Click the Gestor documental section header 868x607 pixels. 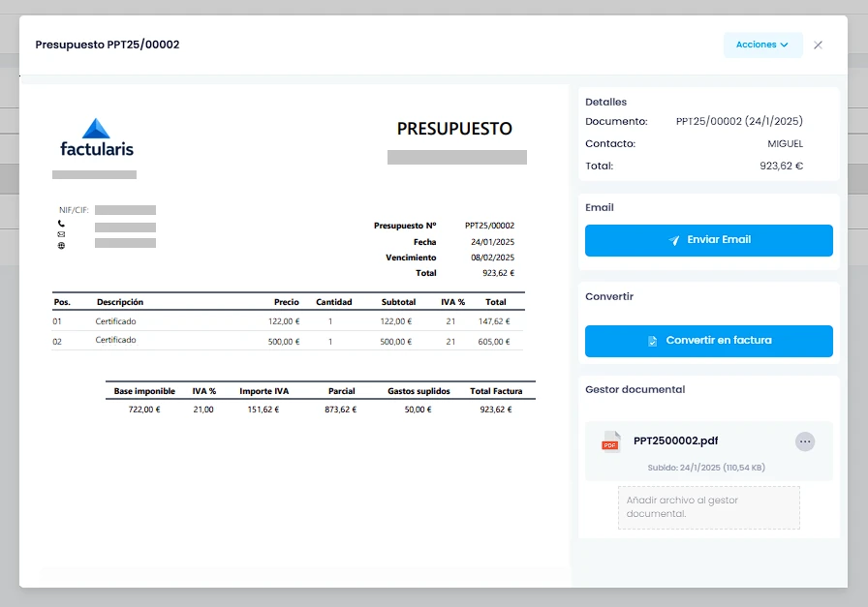click(635, 388)
